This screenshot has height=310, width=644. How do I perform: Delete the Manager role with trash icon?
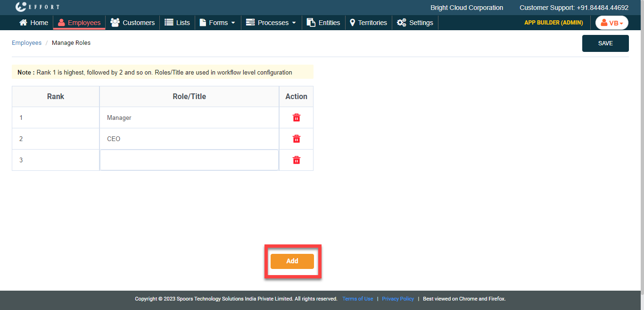pyautogui.click(x=296, y=117)
